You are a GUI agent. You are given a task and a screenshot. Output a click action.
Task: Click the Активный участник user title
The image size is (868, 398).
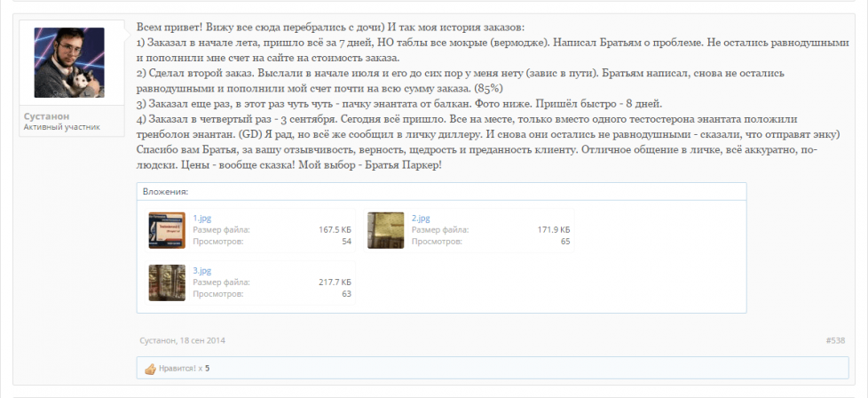61,127
